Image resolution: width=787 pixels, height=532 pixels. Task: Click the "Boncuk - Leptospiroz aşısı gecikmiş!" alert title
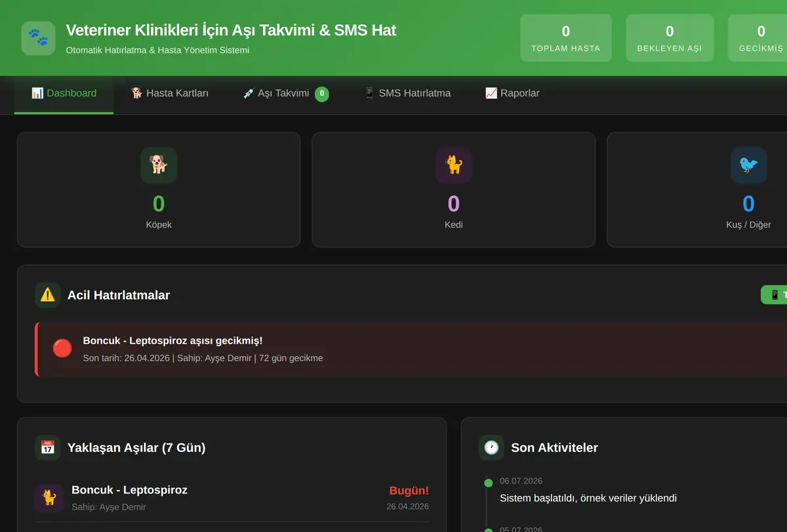[x=172, y=340]
